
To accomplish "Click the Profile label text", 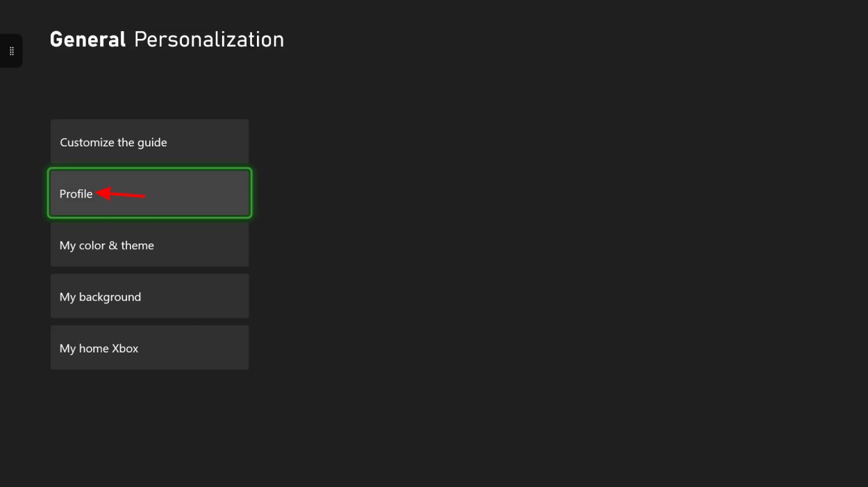I will coord(76,194).
